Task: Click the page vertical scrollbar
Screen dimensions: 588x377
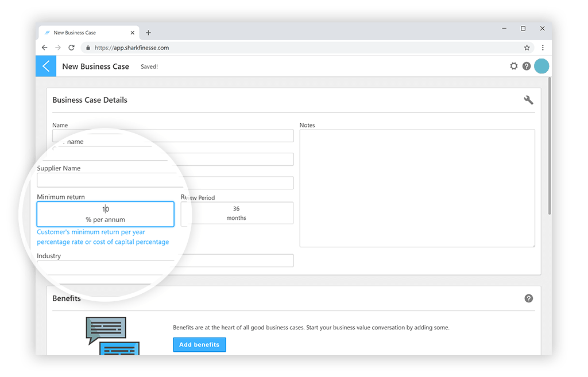Action: [550, 149]
